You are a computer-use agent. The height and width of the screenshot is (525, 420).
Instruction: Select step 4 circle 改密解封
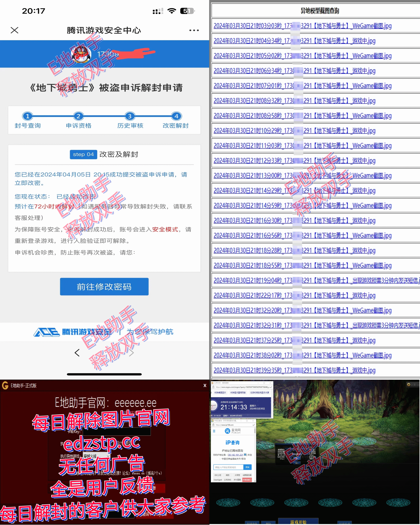(x=177, y=116)
